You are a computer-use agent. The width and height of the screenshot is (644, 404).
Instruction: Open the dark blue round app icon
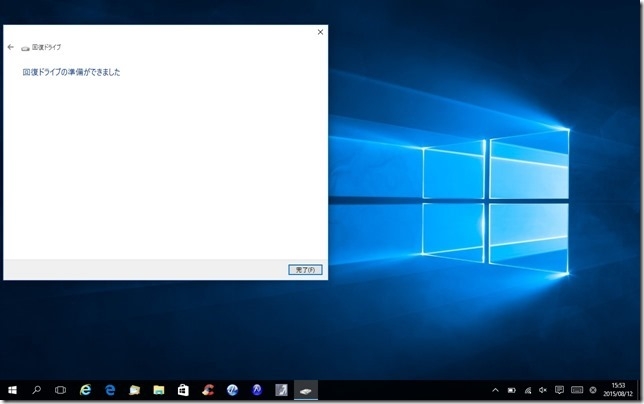(x=257, y=390)
